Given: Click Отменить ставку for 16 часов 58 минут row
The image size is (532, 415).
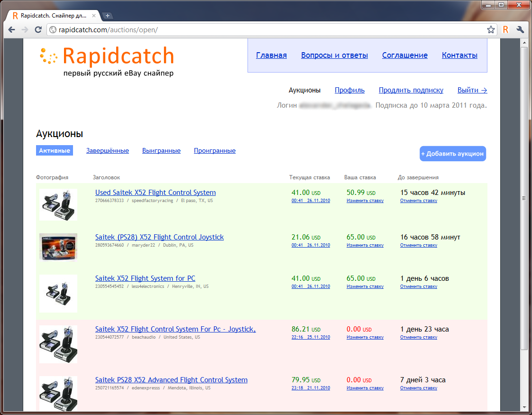Looking at the screenshot, I should coord(419,245).
